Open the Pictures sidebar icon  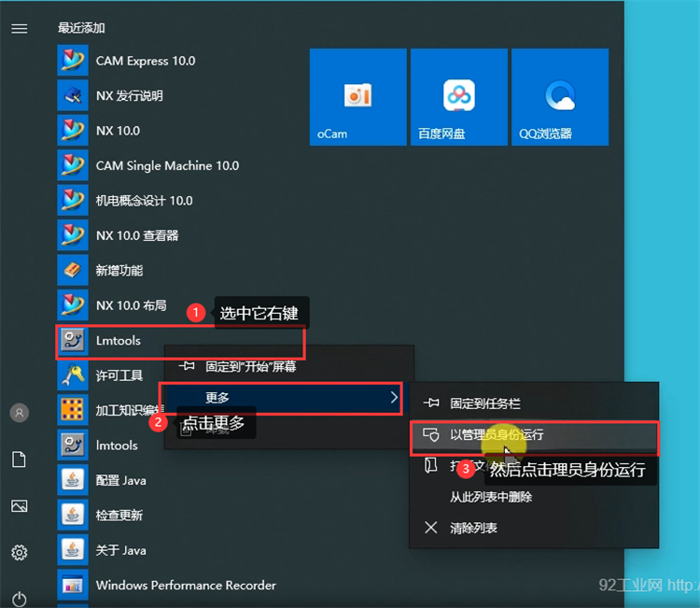point(20,506)
